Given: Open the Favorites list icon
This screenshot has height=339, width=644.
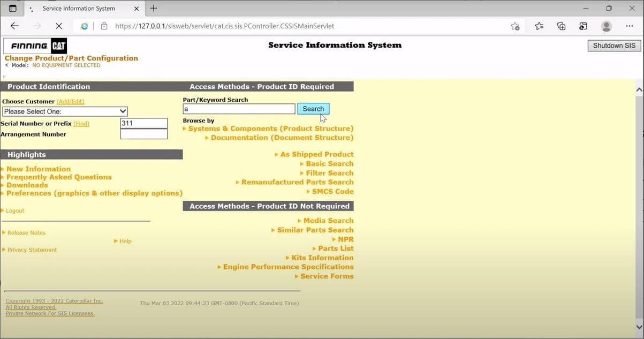Looking at the screenshot, I should (x=539, y=26).
